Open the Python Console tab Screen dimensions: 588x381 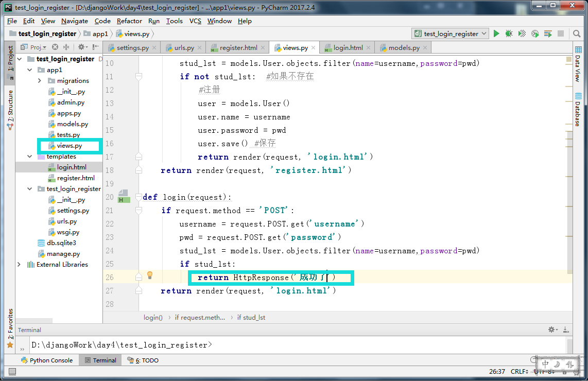(x=47, y=360)
